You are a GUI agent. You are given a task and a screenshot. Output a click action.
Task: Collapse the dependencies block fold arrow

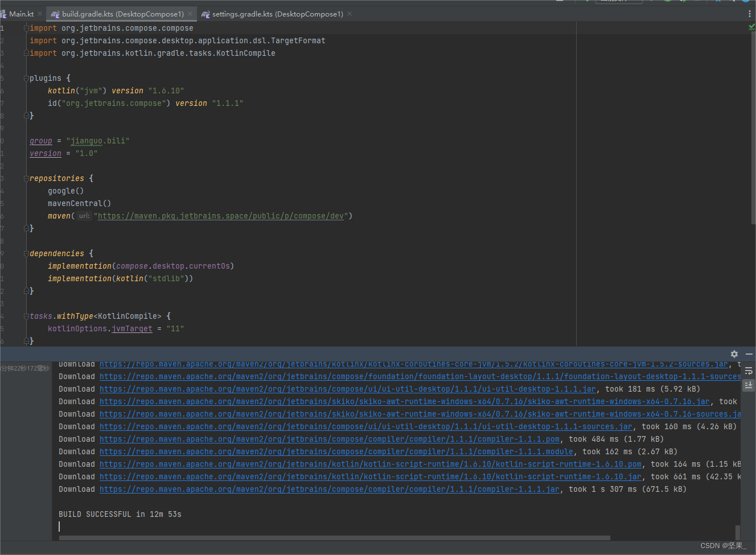pos(26,253)
